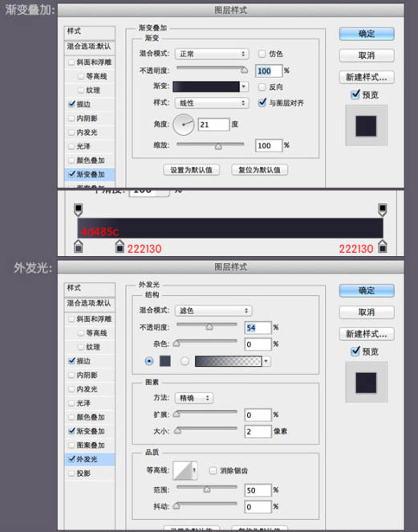This screenshot has width=418, height=532.
Task: Click 大小 size slider
Action: pyautogui.click(x=205, y=430)
